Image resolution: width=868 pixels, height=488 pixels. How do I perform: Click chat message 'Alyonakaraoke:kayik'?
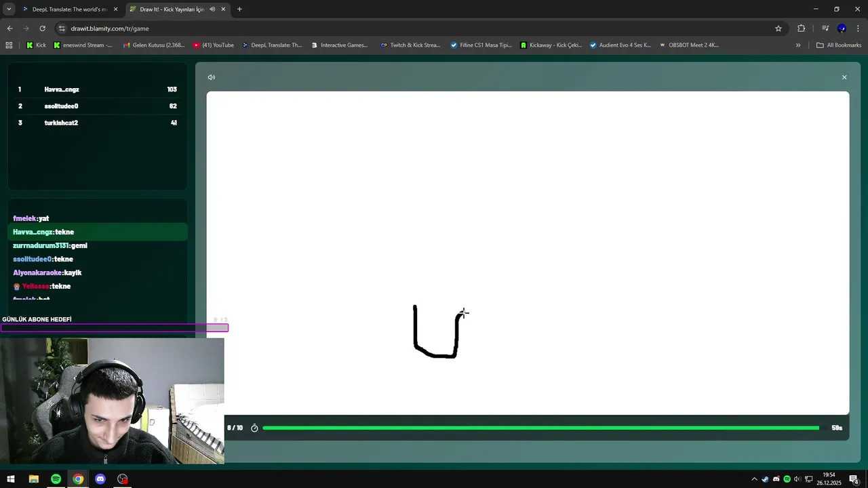[47, 273]
